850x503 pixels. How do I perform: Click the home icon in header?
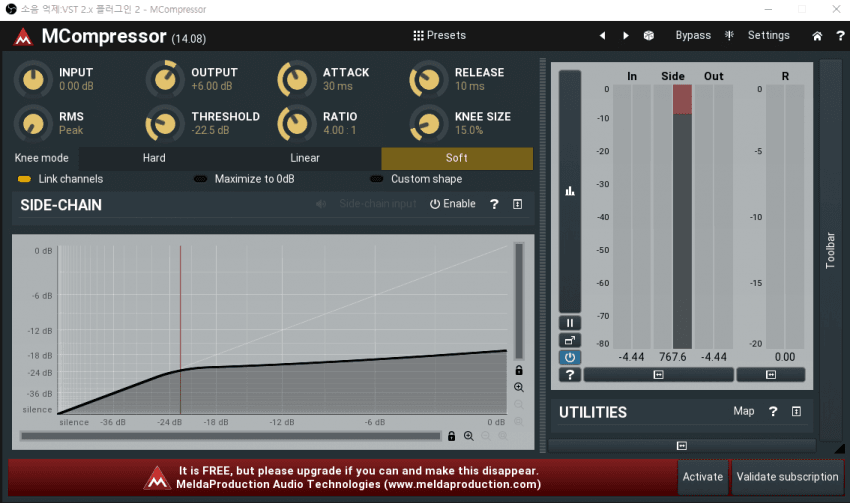(x=817, y=36)
